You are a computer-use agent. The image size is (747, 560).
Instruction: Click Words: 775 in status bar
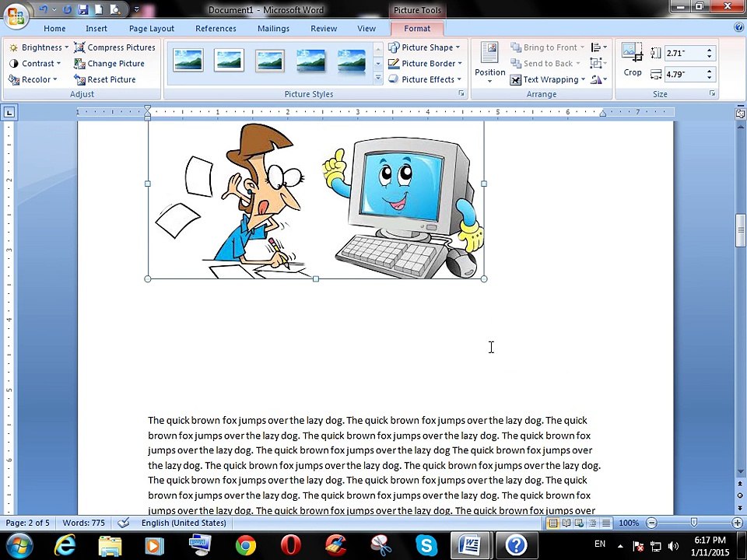click(84, 523)
